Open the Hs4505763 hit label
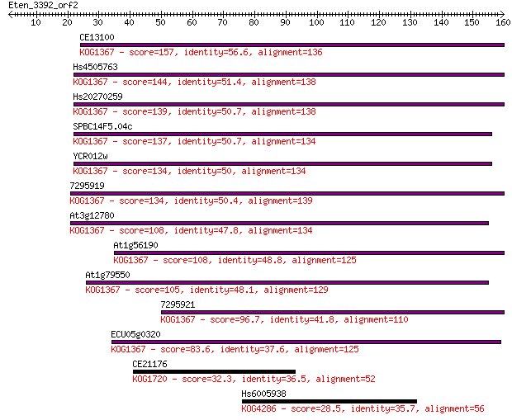 coord(95,67)
